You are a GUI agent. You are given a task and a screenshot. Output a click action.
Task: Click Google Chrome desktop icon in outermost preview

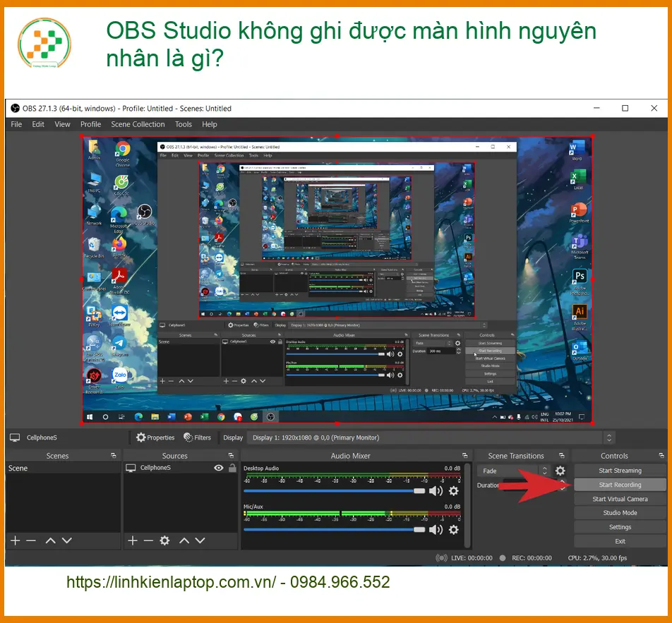point(123,153)
